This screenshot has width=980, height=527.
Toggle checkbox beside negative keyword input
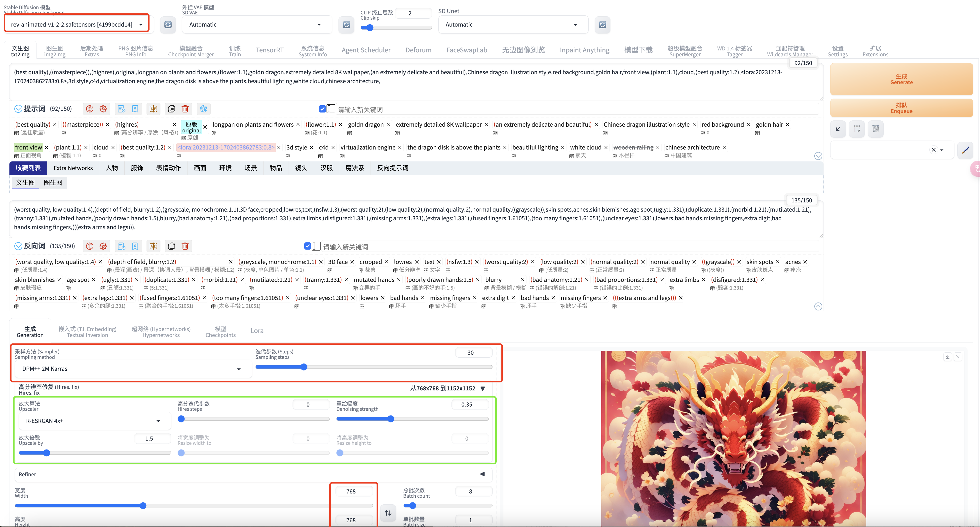(308, 246)
